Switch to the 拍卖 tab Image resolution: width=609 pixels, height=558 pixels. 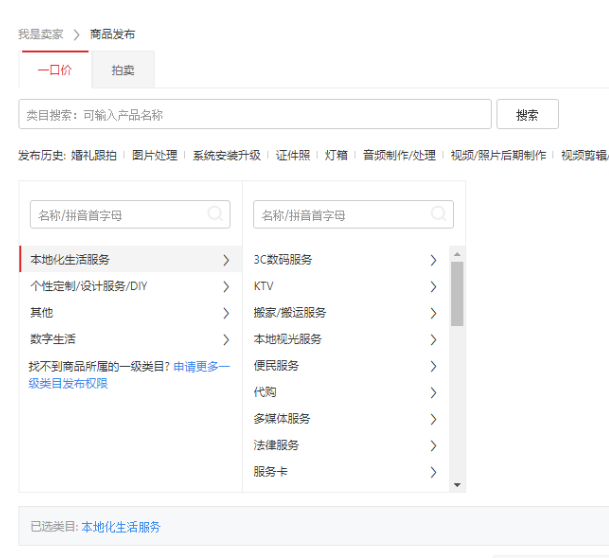(x=123, y=70)
